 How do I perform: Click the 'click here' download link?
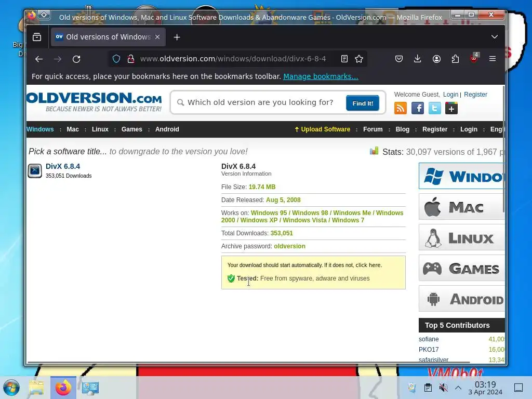368,265
